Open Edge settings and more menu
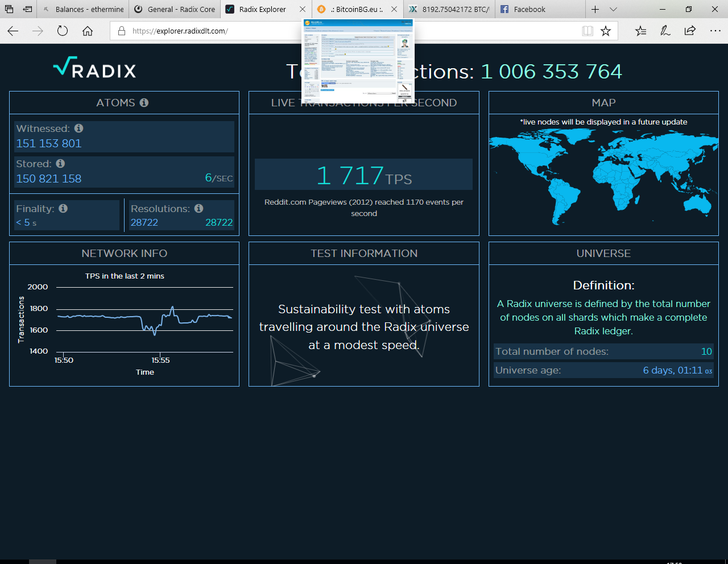The height and width of the screenshot is (564, 728). pyautogui.click(x=715, y=31)
